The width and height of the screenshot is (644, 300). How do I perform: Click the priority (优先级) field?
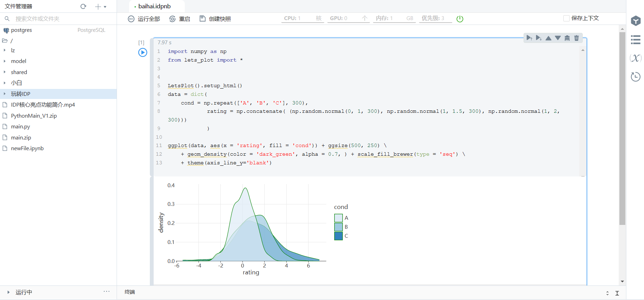pyautogui.click(x=436, y=18)
